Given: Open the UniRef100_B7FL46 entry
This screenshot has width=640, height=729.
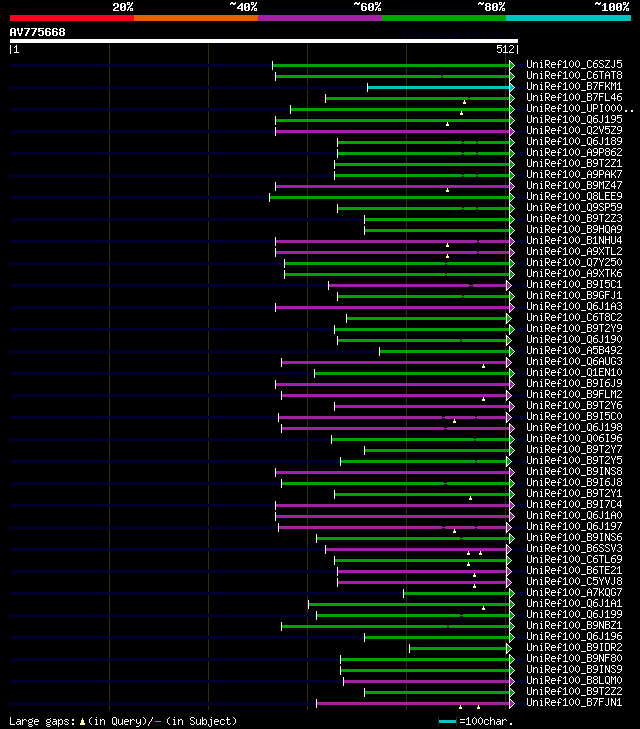Looking at the screenshot, I should click(x=574, y=97).
